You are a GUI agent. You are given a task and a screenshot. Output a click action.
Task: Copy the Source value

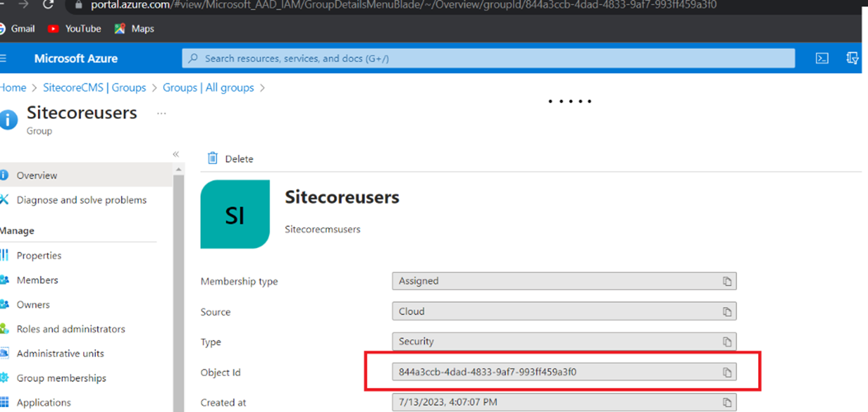pyautogui.click(x=727, y=312)
